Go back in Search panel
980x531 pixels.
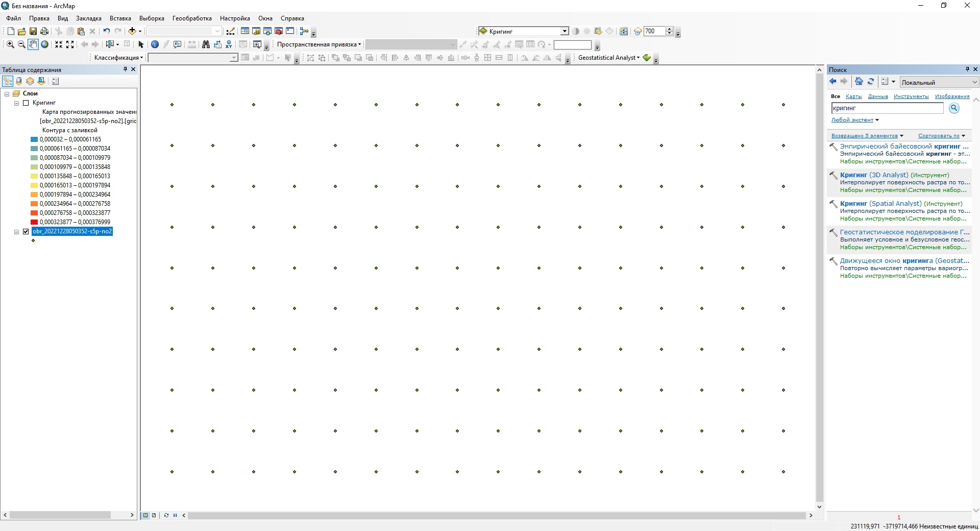coord(833,81)
